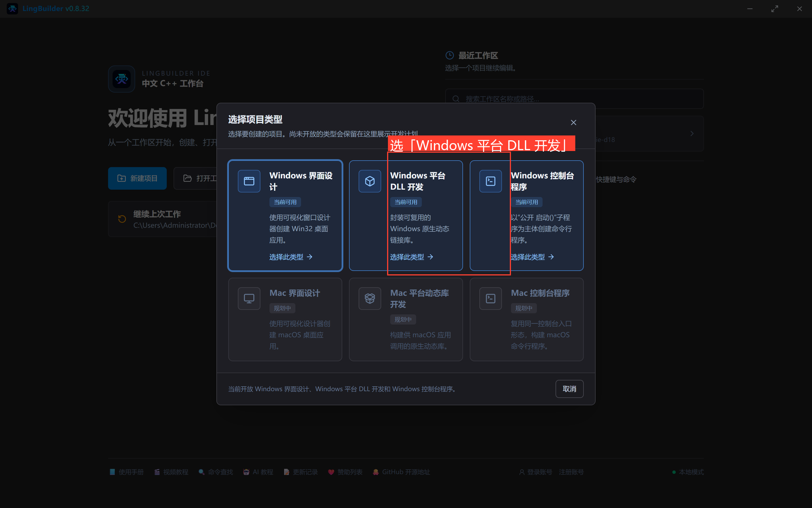The image size is (812, 508).
Task: Expand the recent workspace chevron arrow
Action: pos(692,133)
